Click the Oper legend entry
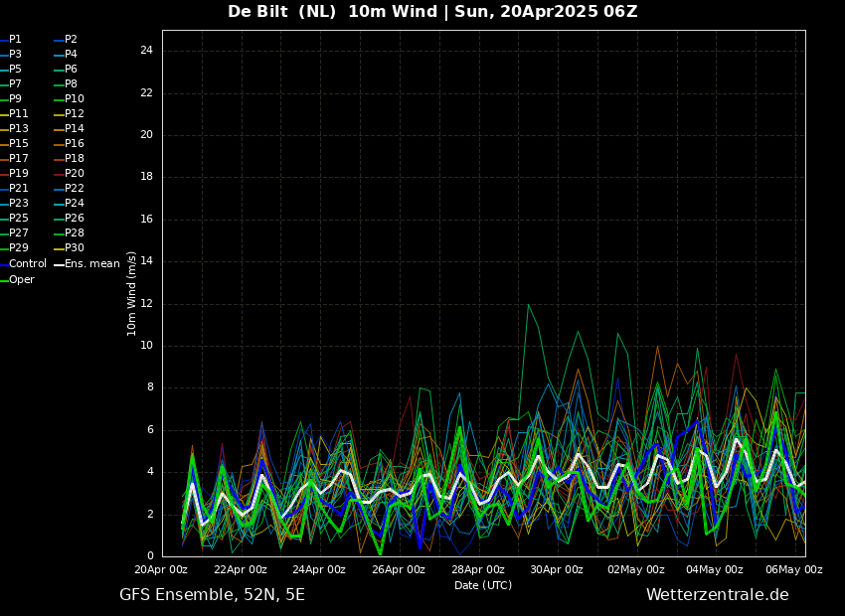This screenshot has width=845, height=616. (17, 279)
